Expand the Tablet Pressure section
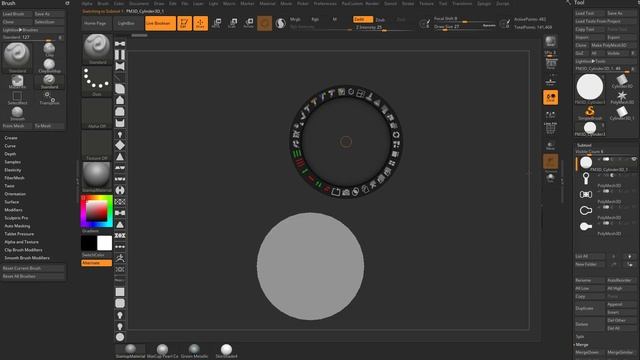This screenshot has height=360, width=640. (19, 234)
